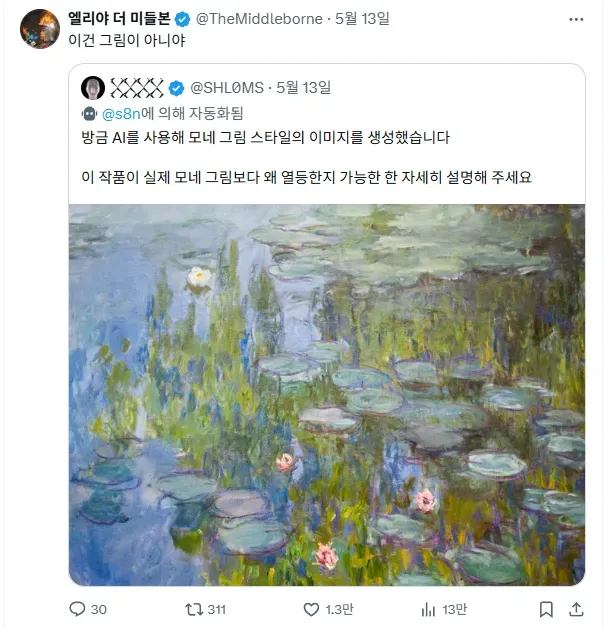Click the 311 retweet count
Screen dimensions: 604x628
pos(217,610)
